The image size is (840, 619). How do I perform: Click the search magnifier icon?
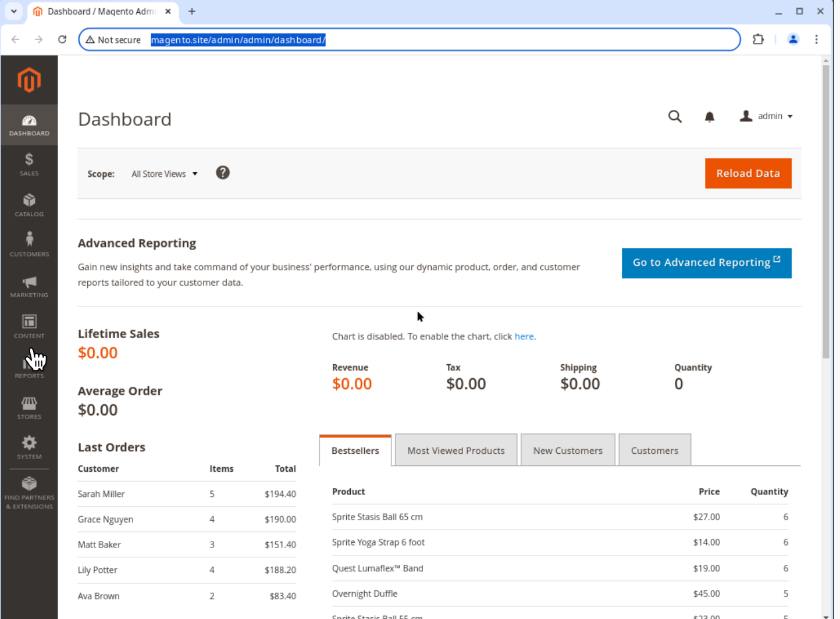click(x=675, y=117)
